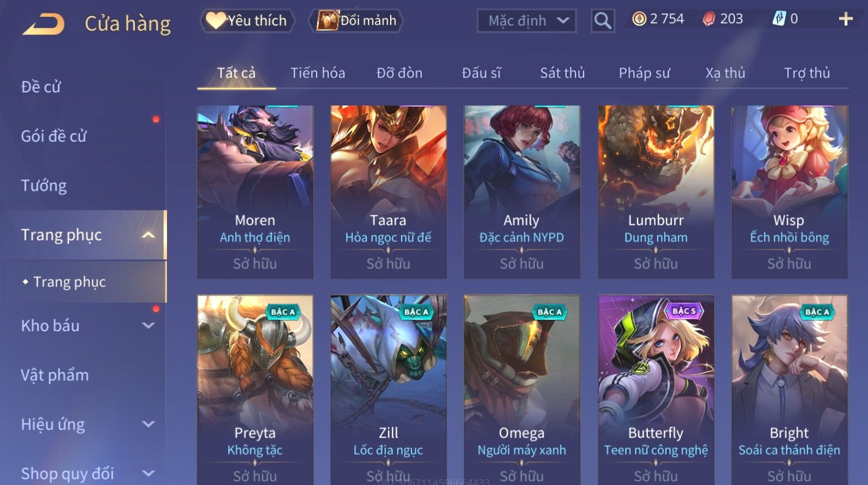Tap the plus icon to add currency

coord(845,20)
